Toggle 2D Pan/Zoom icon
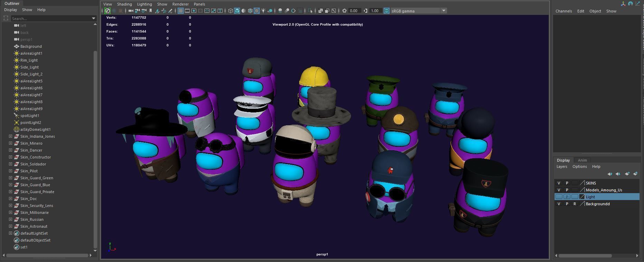This screenshot has width=644, height=262. pyautogui.click(x=164, y=11)
